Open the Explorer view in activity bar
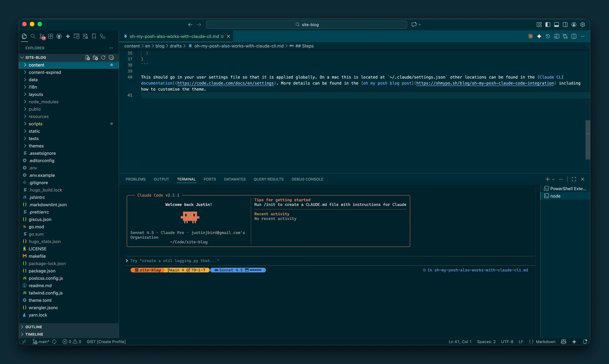The height and width of the screenshot is (364, 609). [x=24, y=36]
